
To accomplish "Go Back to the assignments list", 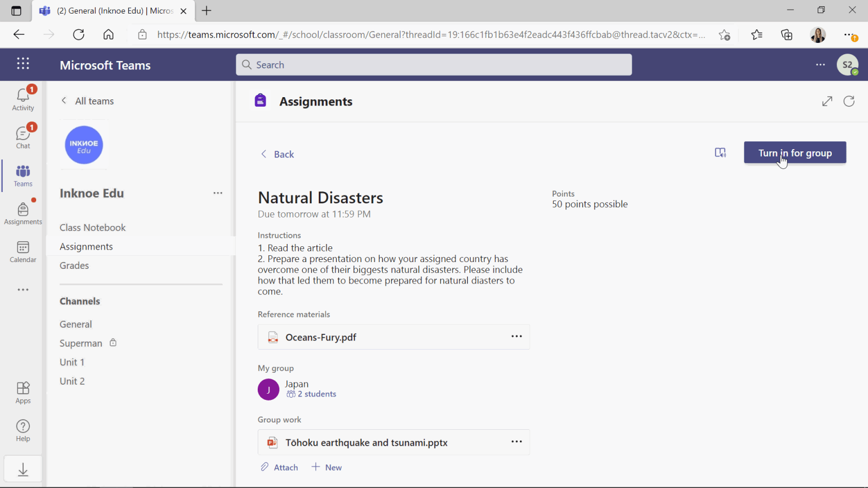I will pos(277,154).
